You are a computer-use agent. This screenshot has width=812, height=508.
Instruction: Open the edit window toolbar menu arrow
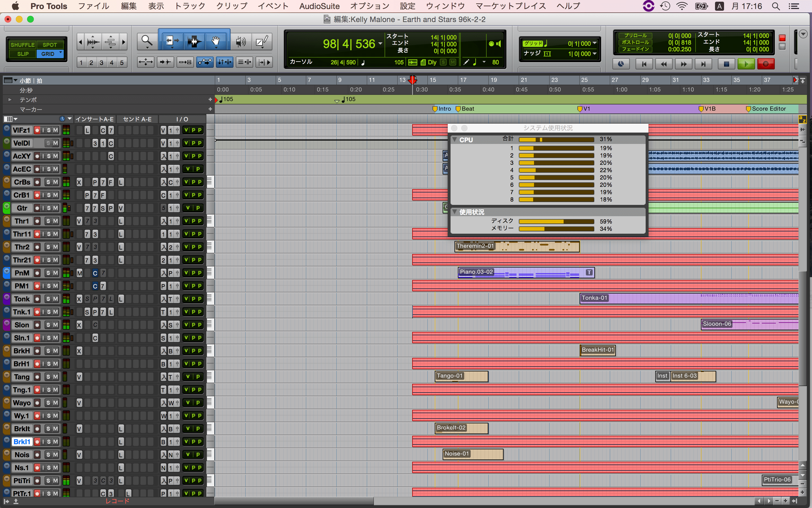pos(803,34)
